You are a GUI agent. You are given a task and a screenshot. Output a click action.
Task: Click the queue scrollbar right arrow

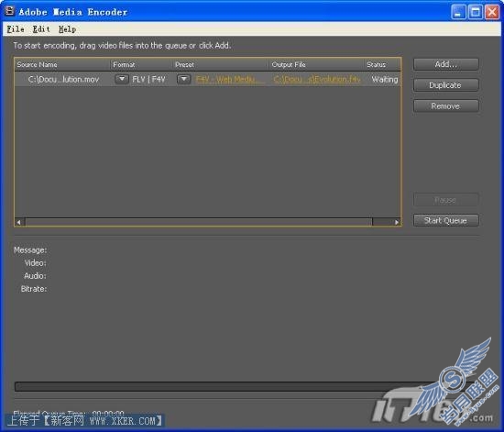pyautogui.click(x=396, y=222)
